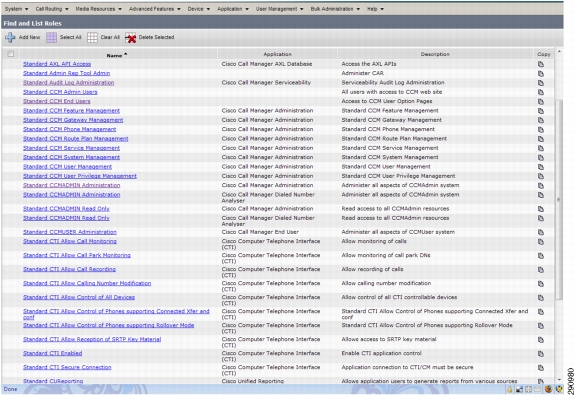
Task: Copy the Standard CCM Gateway Management role
Action: point(541,120)
